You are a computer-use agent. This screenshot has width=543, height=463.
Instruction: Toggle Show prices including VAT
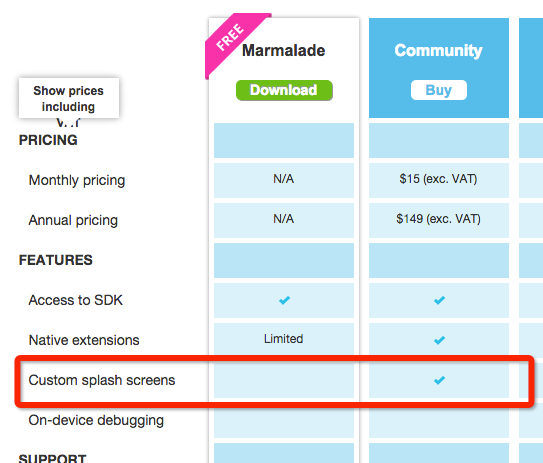click(x=69, y=98)
